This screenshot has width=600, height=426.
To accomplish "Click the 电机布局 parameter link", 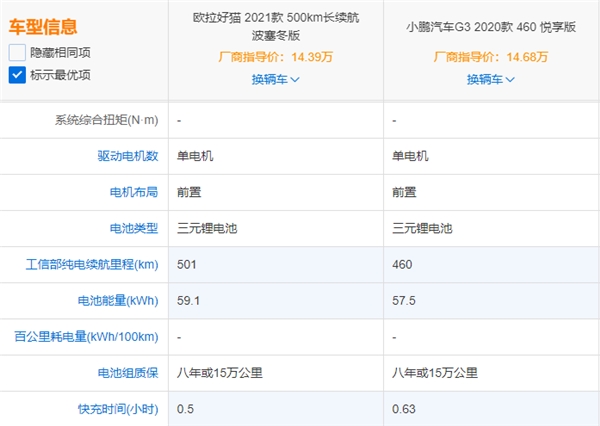I will pyautogui.click(x=134, y=192).
